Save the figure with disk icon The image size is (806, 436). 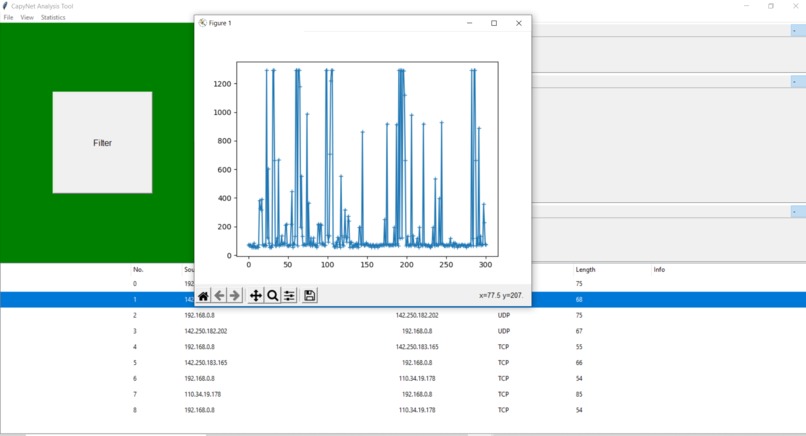309,296
